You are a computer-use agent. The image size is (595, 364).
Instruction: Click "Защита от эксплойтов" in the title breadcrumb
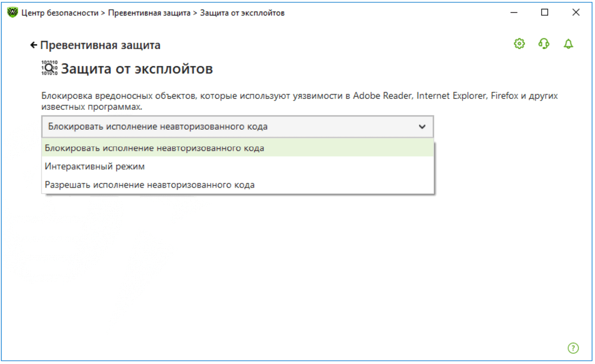(x=242, y=13)
